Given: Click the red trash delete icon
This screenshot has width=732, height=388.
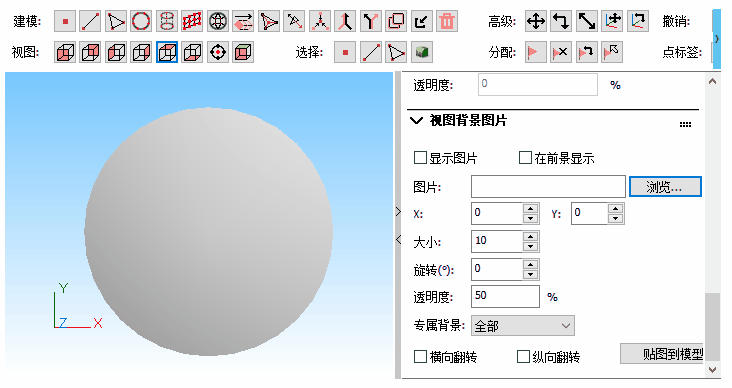Looking at the screenshot, I should 447,21.
